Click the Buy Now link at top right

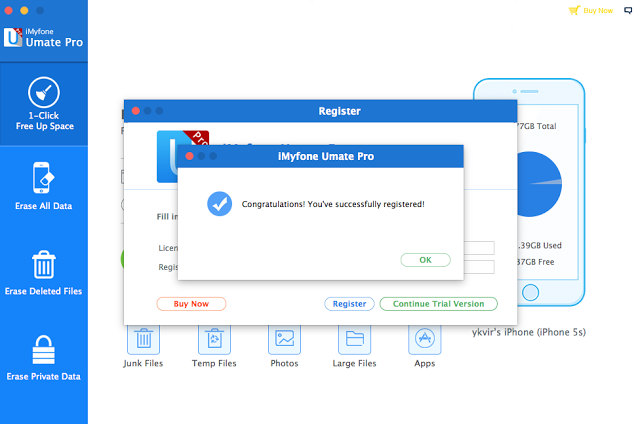click(598, 11)
